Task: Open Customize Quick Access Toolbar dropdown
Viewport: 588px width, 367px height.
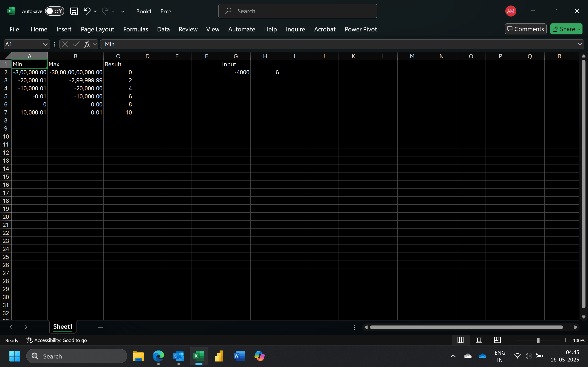Action: click(x=123, y=11)
